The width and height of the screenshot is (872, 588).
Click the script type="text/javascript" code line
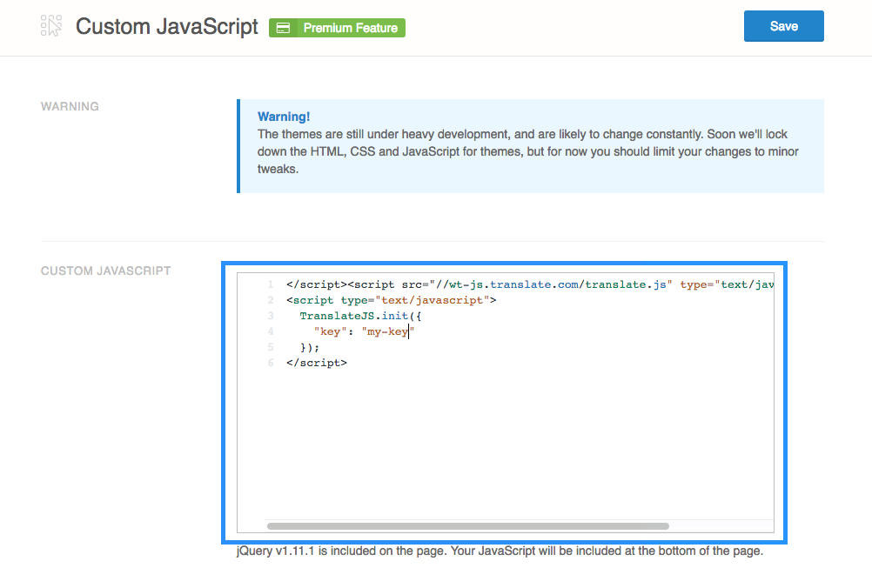coord(391,300)
